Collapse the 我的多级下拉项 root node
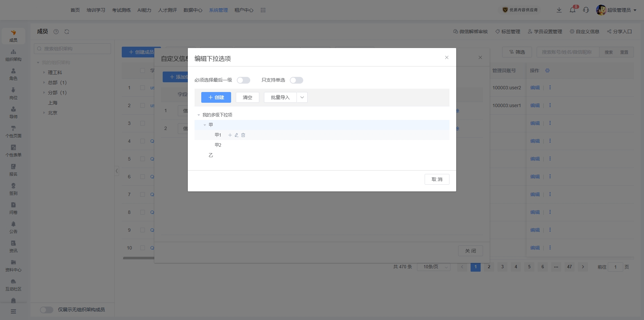Viewport: 644px width, 320px height. pos(199,115)
